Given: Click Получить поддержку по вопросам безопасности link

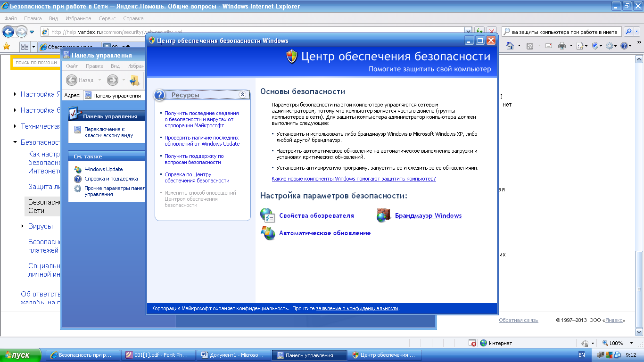Looking at the screenshot, I should [194, 159].
